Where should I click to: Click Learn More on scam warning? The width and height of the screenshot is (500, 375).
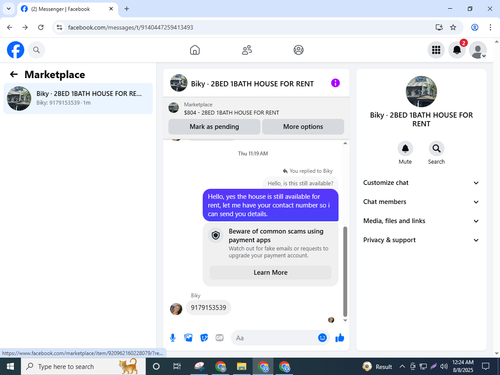270,272
